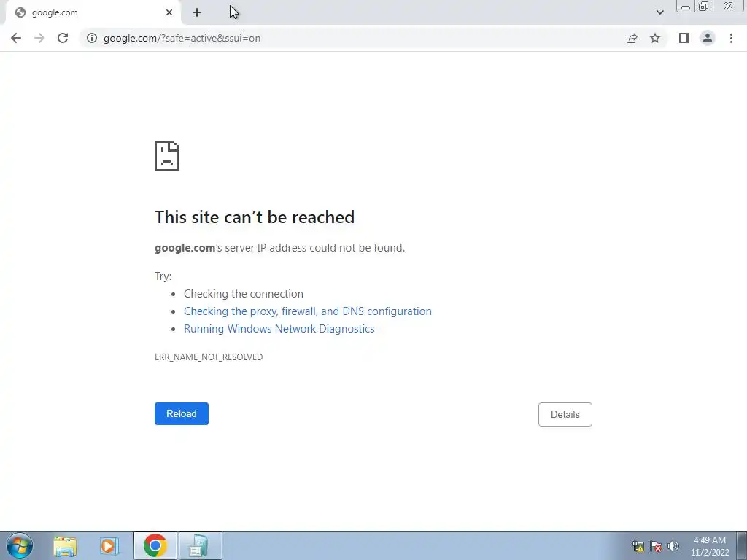Image resolution: width=747 pixels, height=560 pixels.
Task: Click the Details button
Action: [565, 414]
